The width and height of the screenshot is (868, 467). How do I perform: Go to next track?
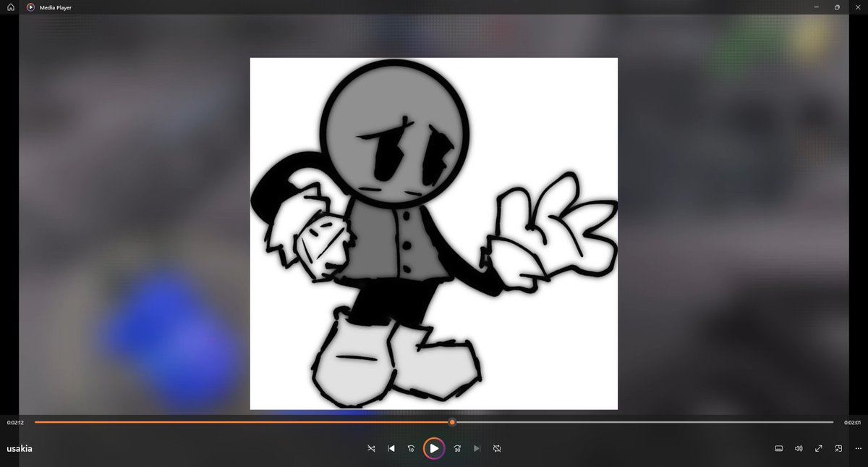(477, 448)
